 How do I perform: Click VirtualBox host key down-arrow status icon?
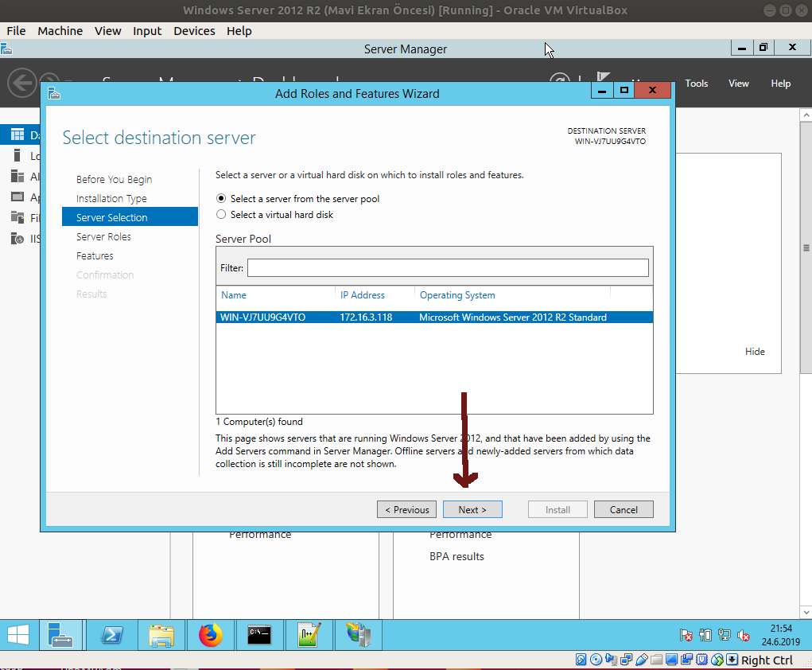point(732,660)
